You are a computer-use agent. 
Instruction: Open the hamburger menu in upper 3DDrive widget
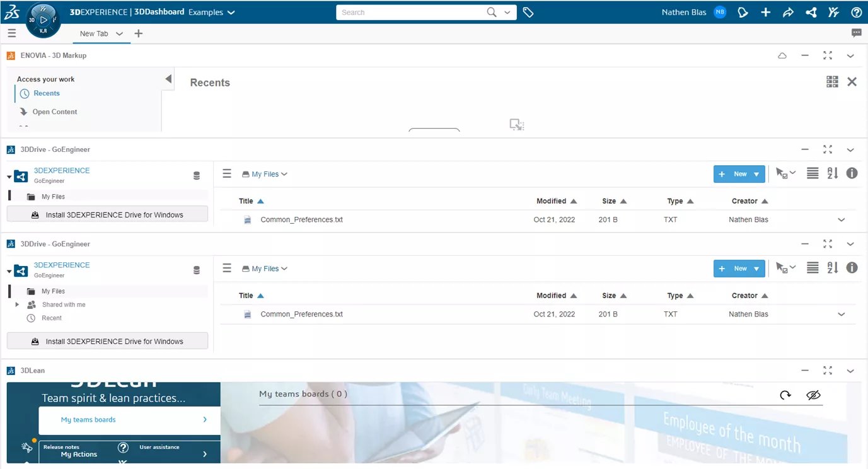(x=227, y=174)
